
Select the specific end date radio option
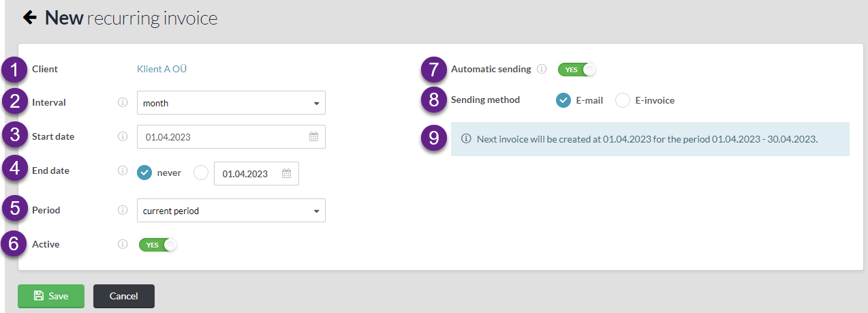(x=201, y=173)
